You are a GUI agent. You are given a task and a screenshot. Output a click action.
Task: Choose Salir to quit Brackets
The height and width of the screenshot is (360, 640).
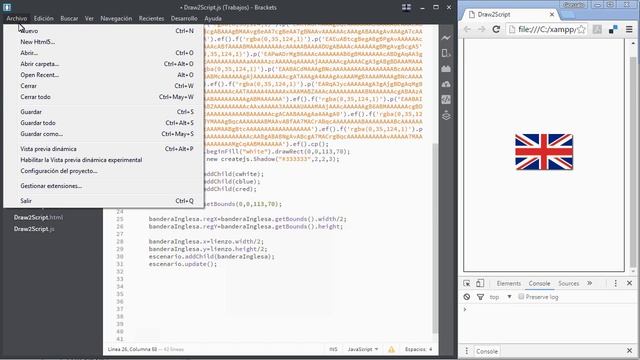pyautogui.click(x=104, y=200)
